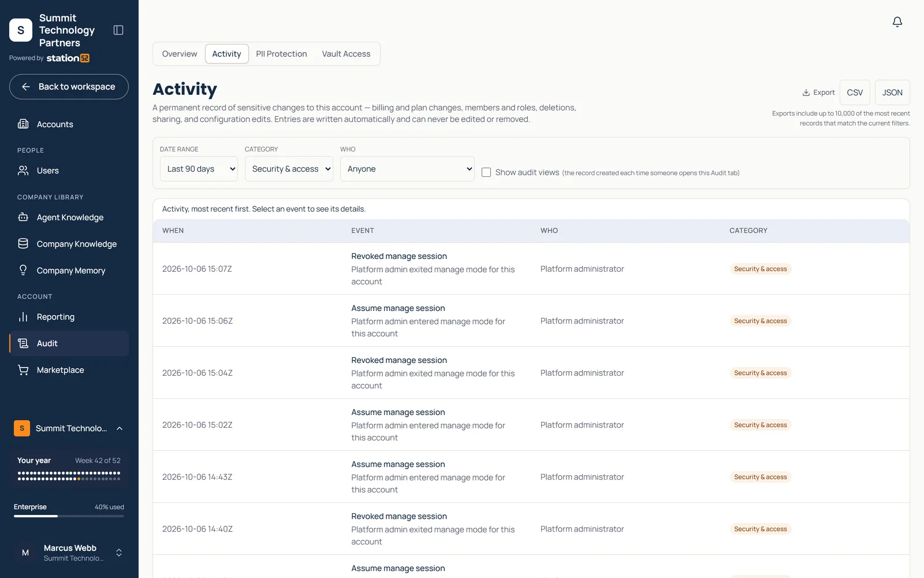924x578 pixels.
Task: Collapse the sidebar with the panel icon
Action: (x=118, y=30)
